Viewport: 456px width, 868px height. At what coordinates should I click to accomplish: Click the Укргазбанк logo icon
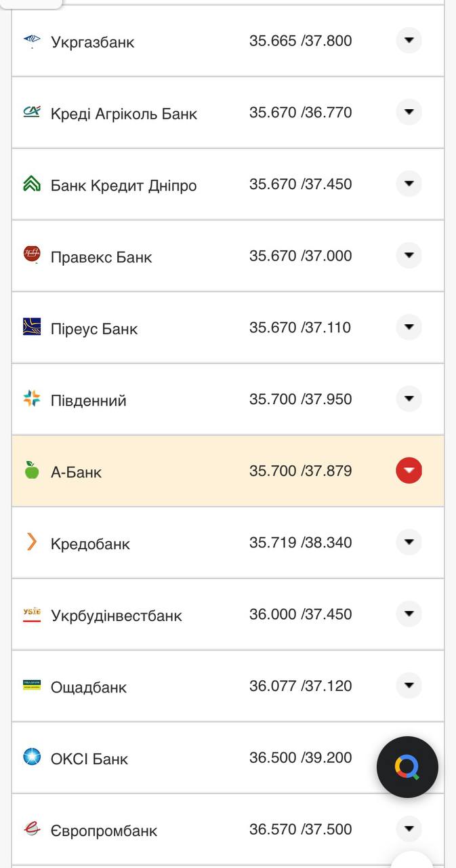point(32,41)
